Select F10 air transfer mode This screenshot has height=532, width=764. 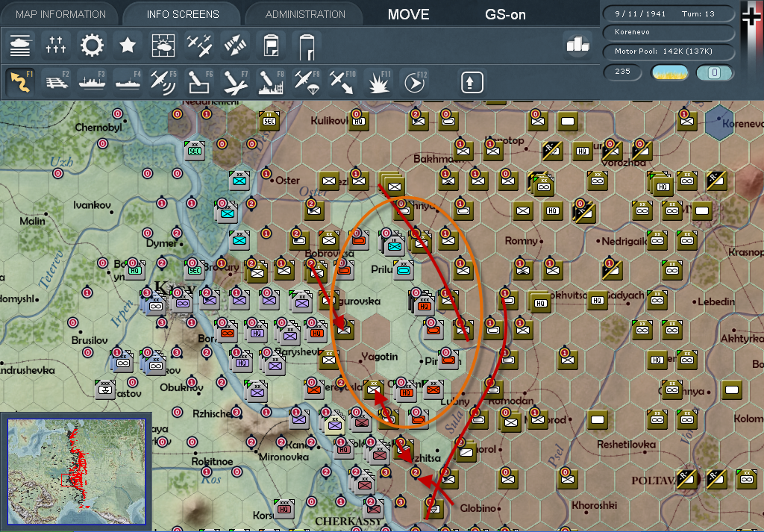[x=342, y=81]
